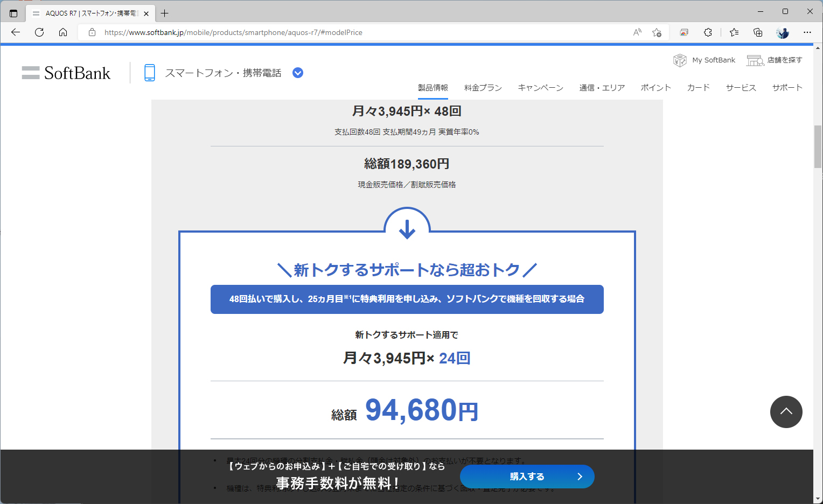The image size is (823, 504).
Task: Open the red toolbox extension icon
Action: 684,32
